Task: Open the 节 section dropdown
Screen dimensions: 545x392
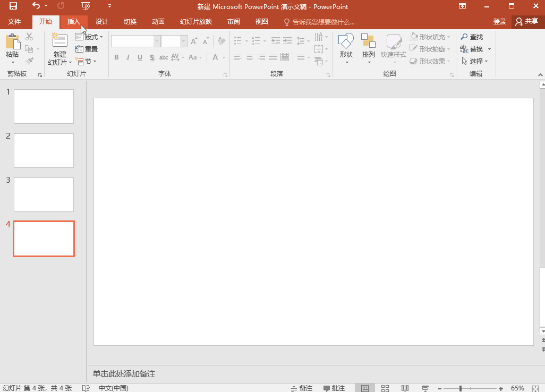Action: coord(87,62)
